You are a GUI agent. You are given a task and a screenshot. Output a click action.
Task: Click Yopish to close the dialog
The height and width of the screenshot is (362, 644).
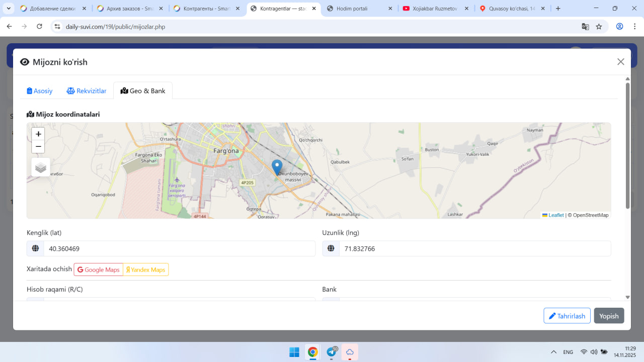coord(609,316)
